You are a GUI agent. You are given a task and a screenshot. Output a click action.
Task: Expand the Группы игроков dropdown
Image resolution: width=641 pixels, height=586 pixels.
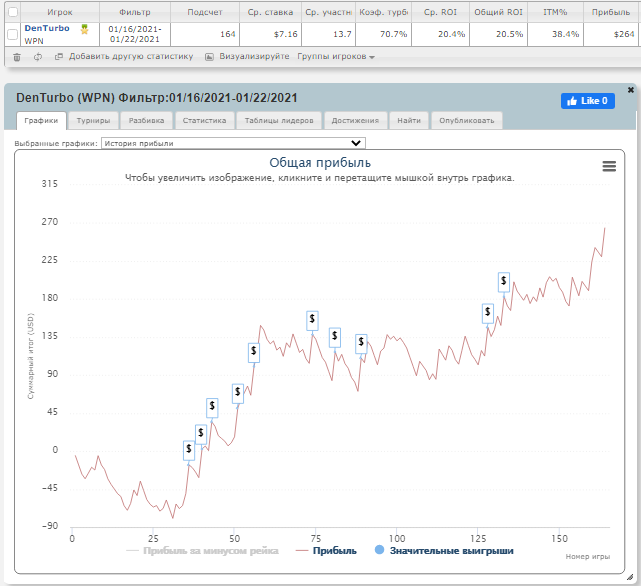pos(336,57)
